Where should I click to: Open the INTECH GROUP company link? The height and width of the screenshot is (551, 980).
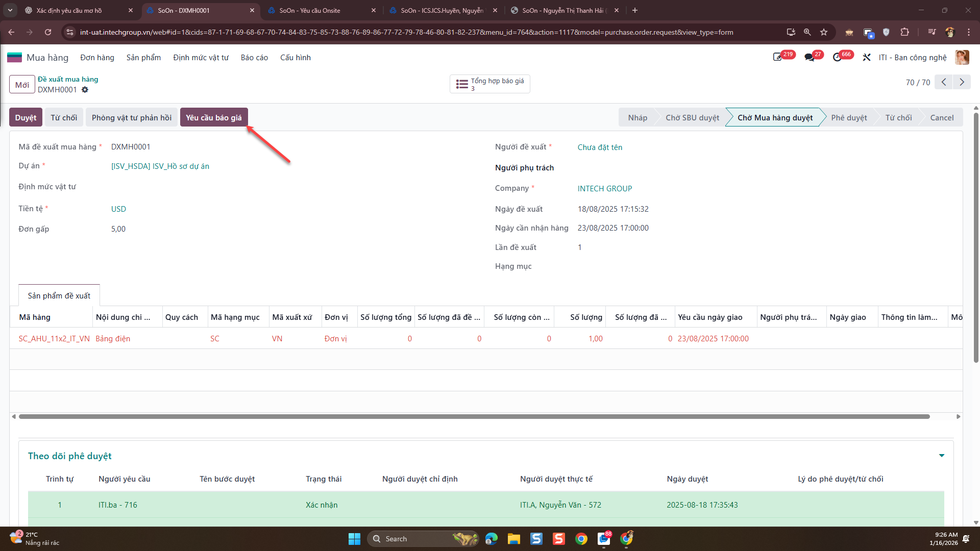coord(605,189)
